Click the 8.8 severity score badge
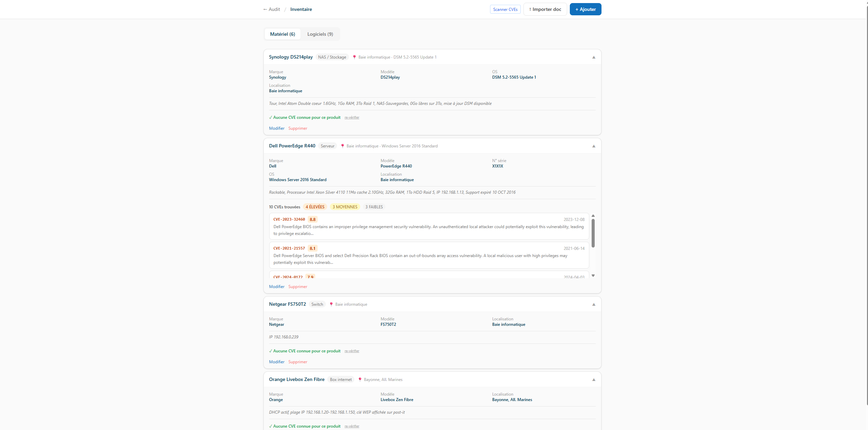This screenshot has width=868, height=430. point(313,220)
